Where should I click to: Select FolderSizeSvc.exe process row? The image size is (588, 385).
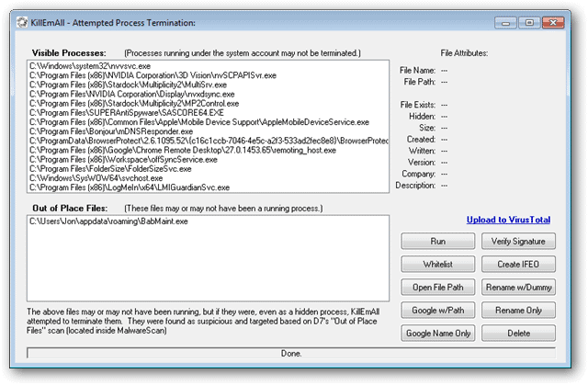tap(209, 169)
